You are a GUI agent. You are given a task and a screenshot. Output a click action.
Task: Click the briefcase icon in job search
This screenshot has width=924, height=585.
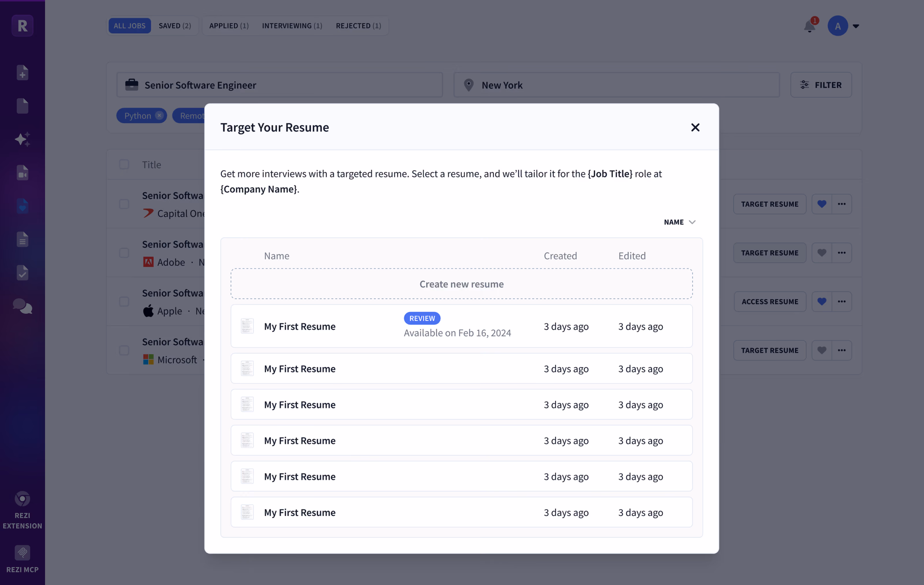[x=132, y=85]
